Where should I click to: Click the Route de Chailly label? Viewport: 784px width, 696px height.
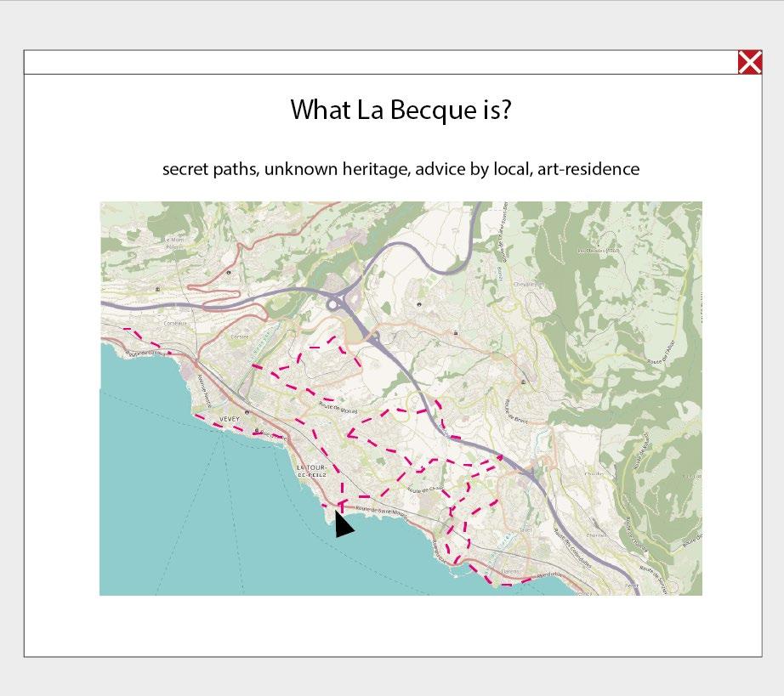click(425, 489)
